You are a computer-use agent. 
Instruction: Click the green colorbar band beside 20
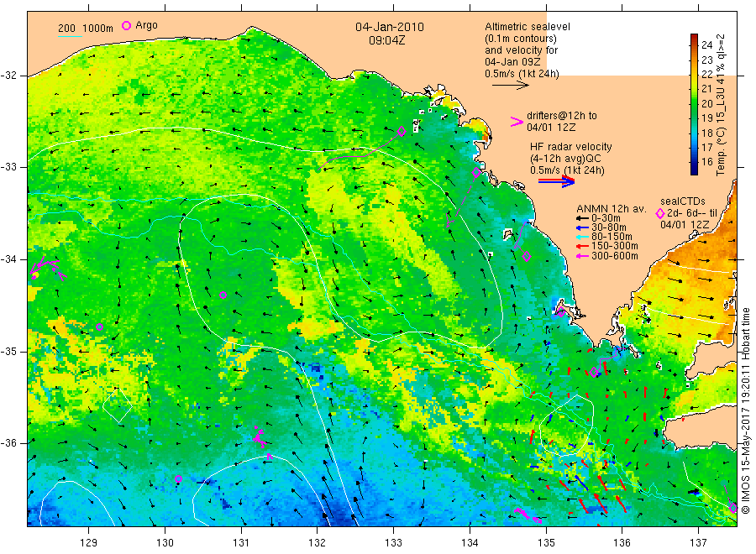tap(694, 103)
